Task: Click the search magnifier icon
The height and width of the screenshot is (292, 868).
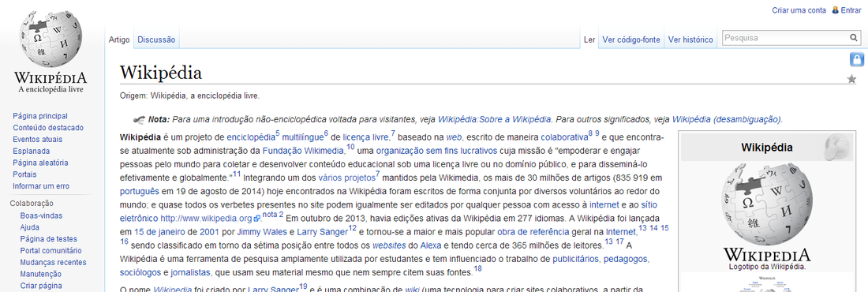Action: point(854,38)
